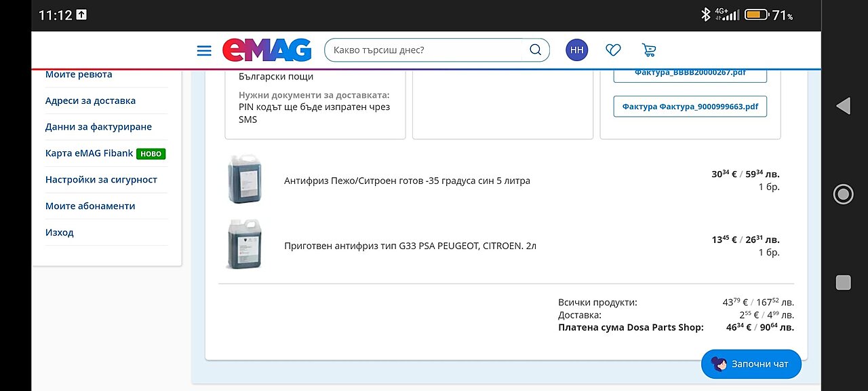Select the price '30.34 € / 59.34 лв.'

click(x=745, y=174)
